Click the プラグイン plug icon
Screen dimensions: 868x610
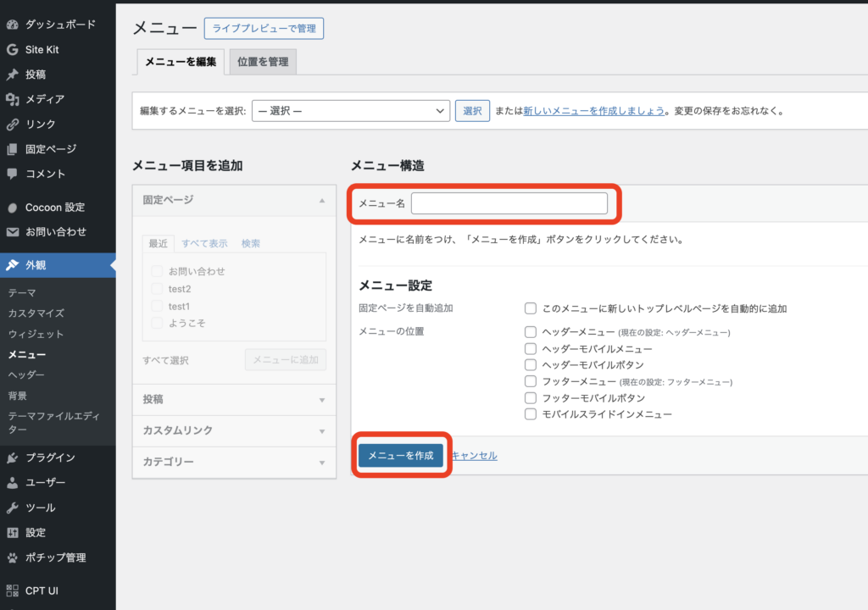[x=12, y=457]
